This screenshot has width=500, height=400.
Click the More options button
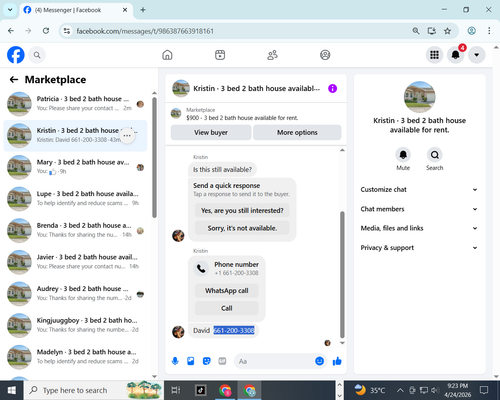(x=297, y=132)
